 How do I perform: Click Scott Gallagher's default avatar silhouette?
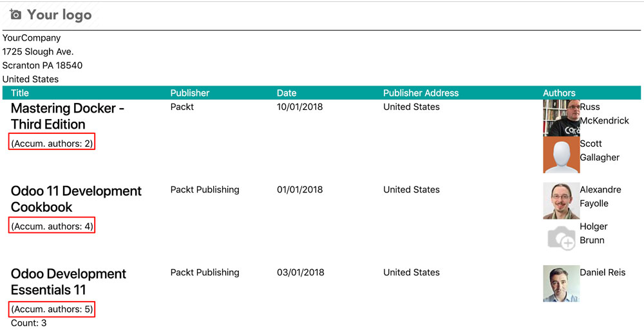(x=561, y=155)
